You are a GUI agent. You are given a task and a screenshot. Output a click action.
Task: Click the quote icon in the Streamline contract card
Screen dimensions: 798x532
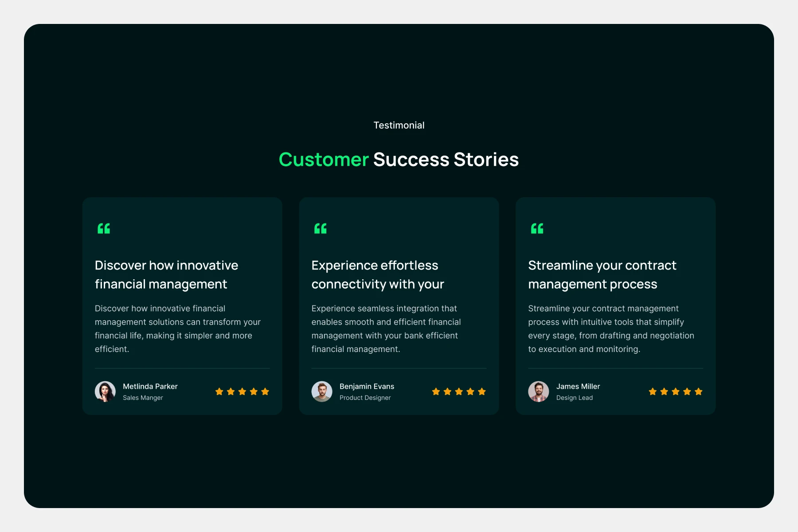[x=537, y=229]
